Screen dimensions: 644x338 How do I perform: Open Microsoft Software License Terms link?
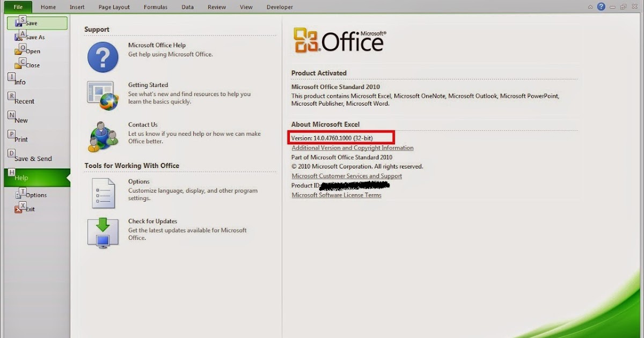tap(336, 195)
